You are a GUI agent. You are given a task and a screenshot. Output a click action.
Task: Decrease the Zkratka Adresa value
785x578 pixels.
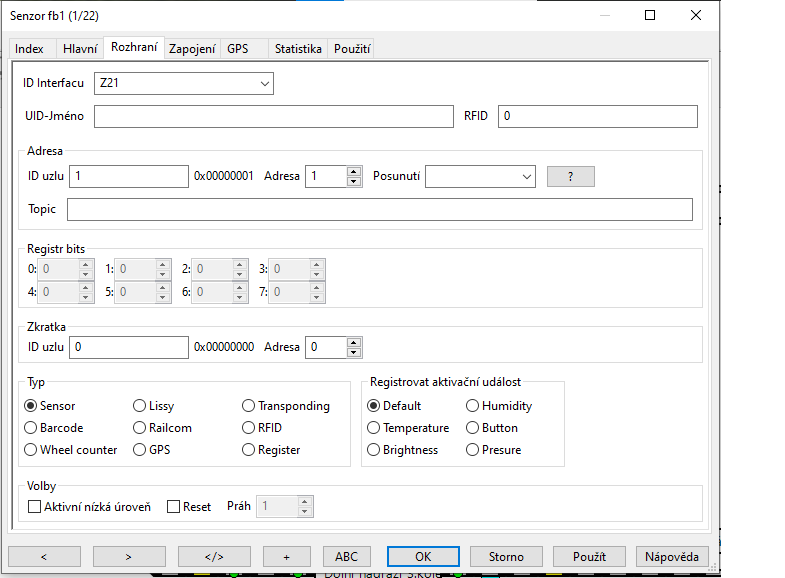[x=354, y=352]
